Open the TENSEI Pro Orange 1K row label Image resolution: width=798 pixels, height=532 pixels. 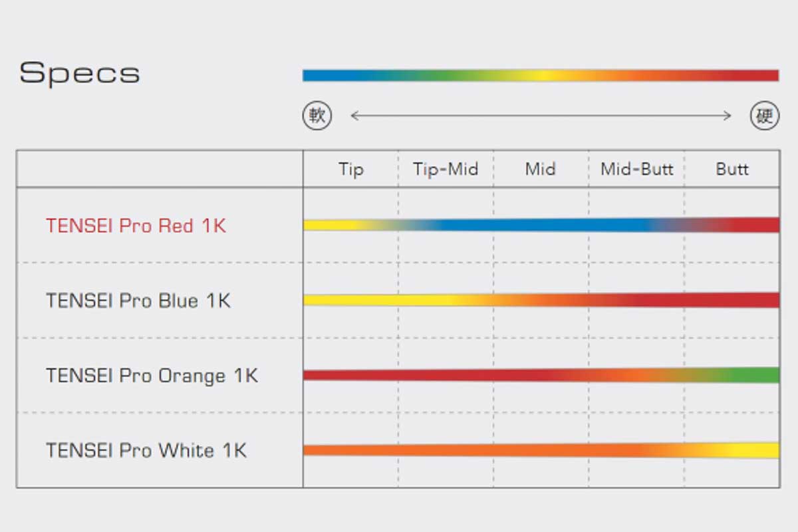[x=152, y=376]
